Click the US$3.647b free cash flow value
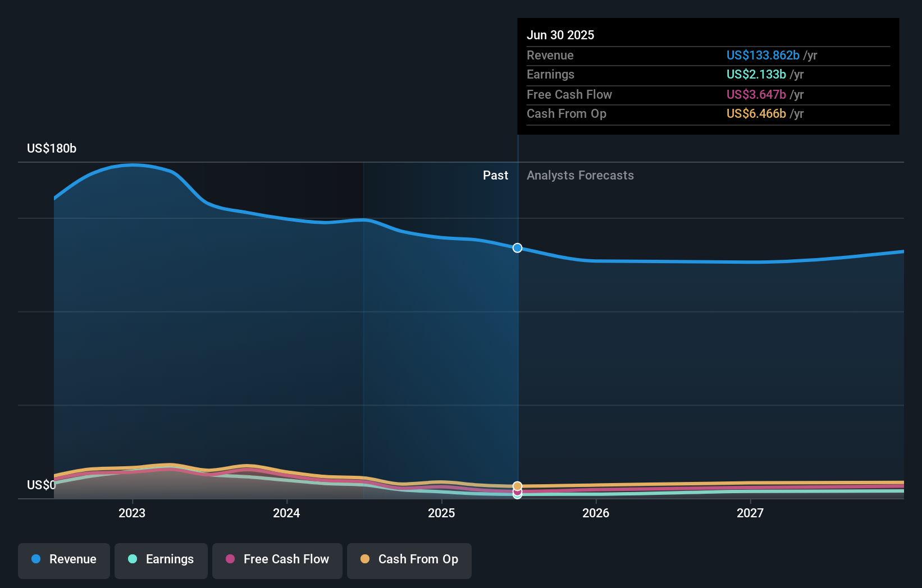 (x=756, y=95)
